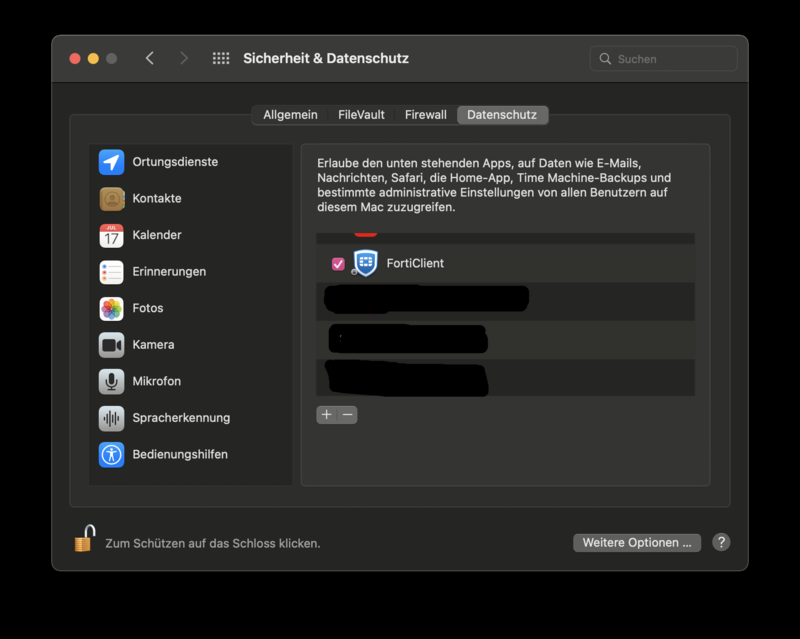Click the lock icon to protect settings
This screenshot has width=800, height=639.
pyautogui.click(x=85, y=540)
